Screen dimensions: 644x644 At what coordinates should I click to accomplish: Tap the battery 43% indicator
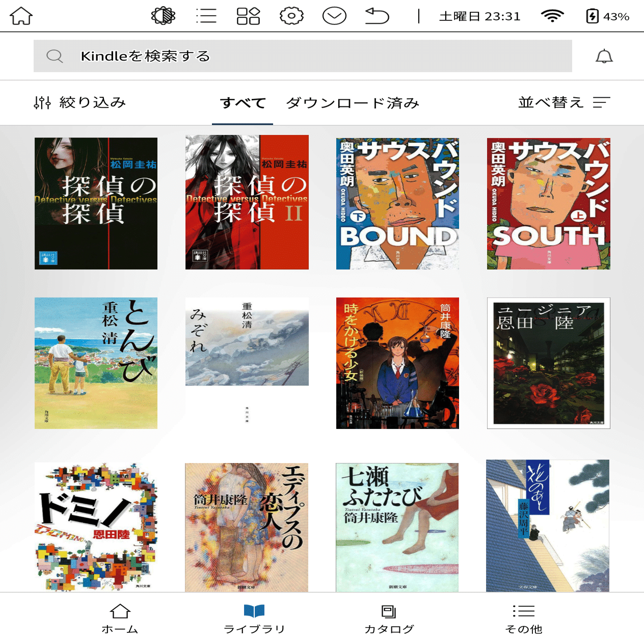[x=608, y=16]
